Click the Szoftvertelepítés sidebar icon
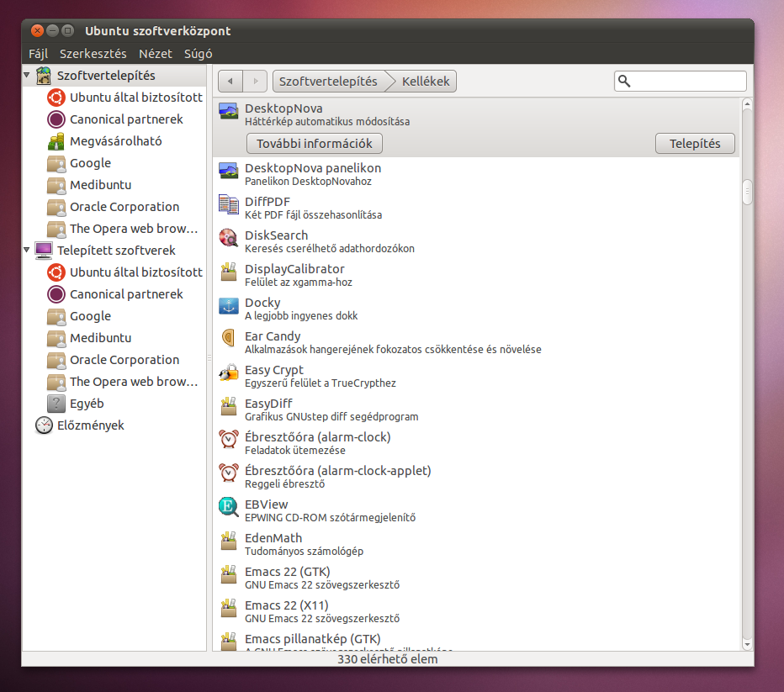This screenshot has width=784, height=692. coord(44,76)
